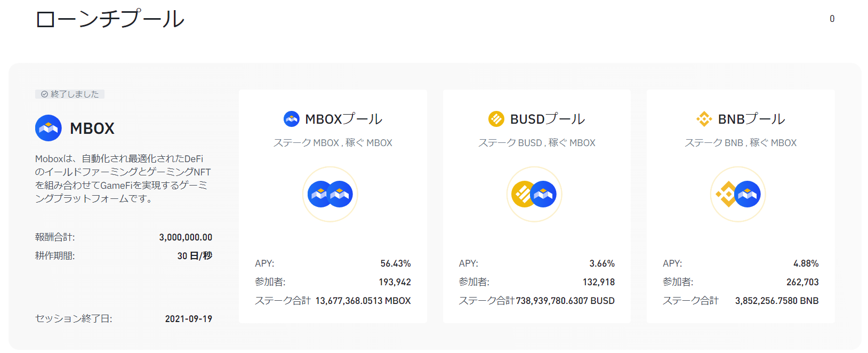Click the 738,939,780.6307 BUSD staked total
868x353 pixels.
(565, 301)
